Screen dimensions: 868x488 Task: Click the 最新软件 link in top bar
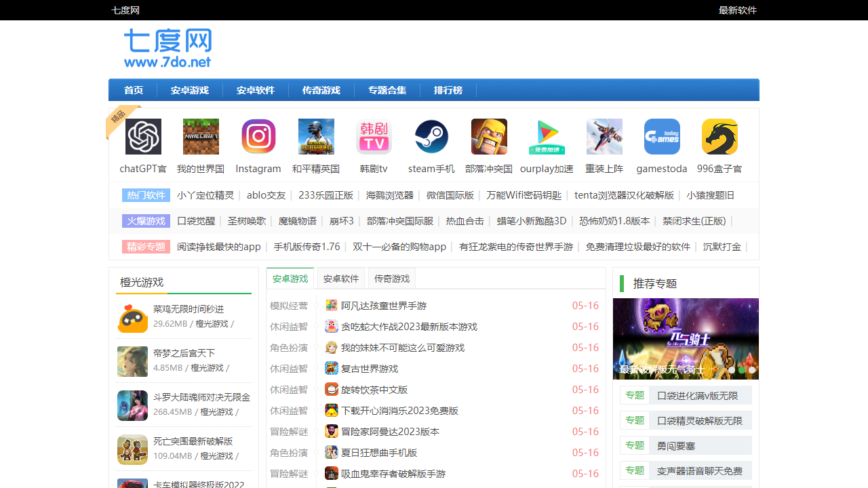[737, 10]
